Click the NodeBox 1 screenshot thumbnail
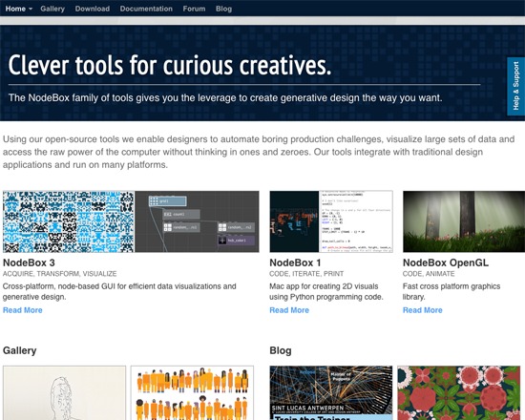The width and height of the screenshot is (525, 420). [x=331, y=221]
